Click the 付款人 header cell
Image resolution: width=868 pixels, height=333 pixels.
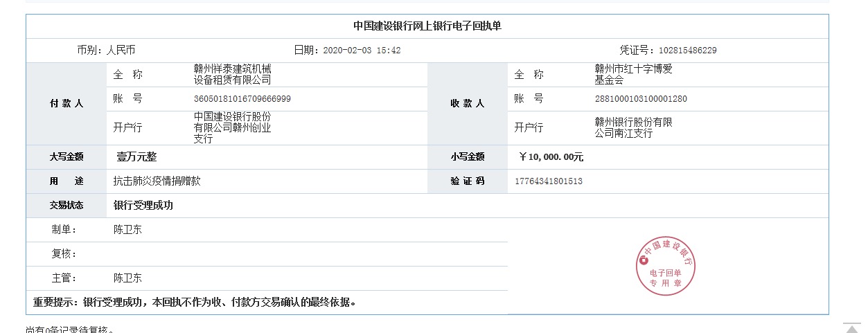67,103
